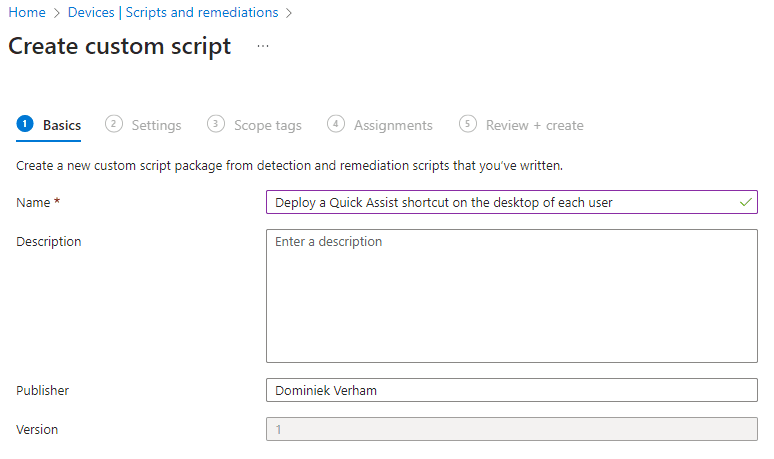
Task: Click the step 2 circle icon
Action: point(114,124)
